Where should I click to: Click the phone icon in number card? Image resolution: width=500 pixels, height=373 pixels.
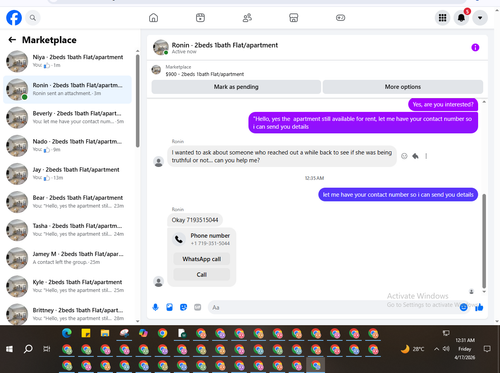pos(179,239)
